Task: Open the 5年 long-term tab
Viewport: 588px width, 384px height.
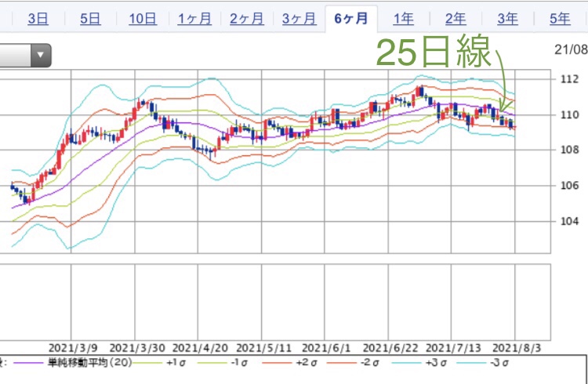Action: pos(560,19)
